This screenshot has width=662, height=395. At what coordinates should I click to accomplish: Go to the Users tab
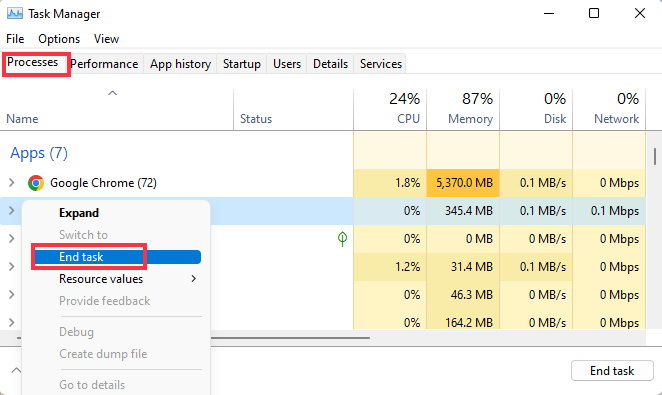[287, 64]
